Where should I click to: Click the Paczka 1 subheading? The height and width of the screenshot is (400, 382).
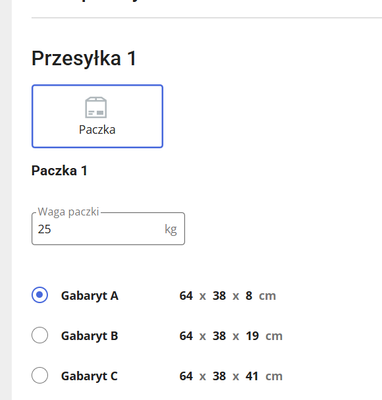[59, 171]
